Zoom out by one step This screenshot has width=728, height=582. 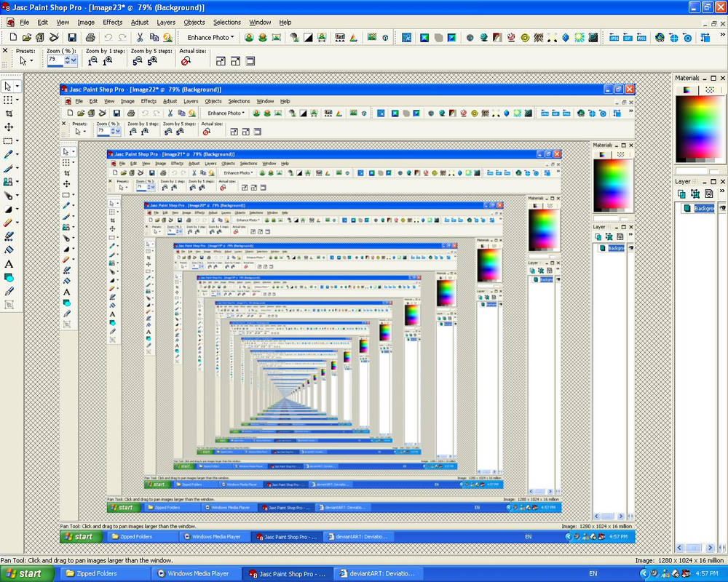tap(93, 61)
